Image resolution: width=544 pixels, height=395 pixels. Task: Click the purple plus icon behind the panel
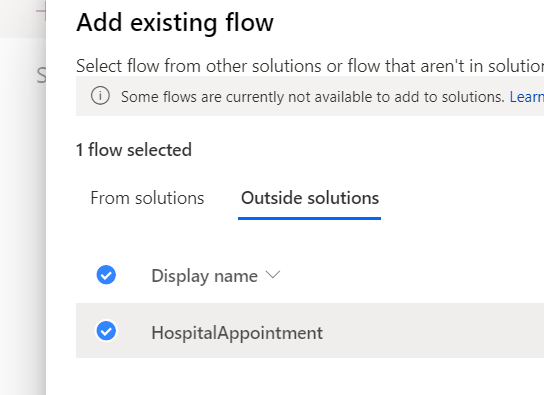click(41, 11)
